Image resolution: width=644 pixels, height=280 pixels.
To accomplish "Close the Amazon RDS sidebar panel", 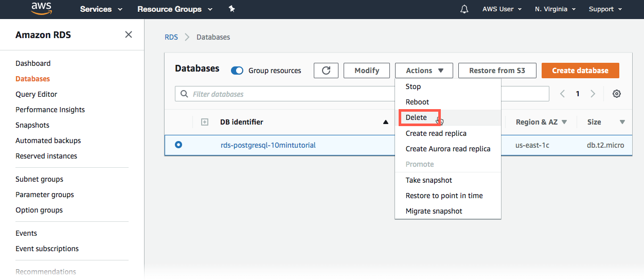I will pyautogui.click(x=129, y=34).
